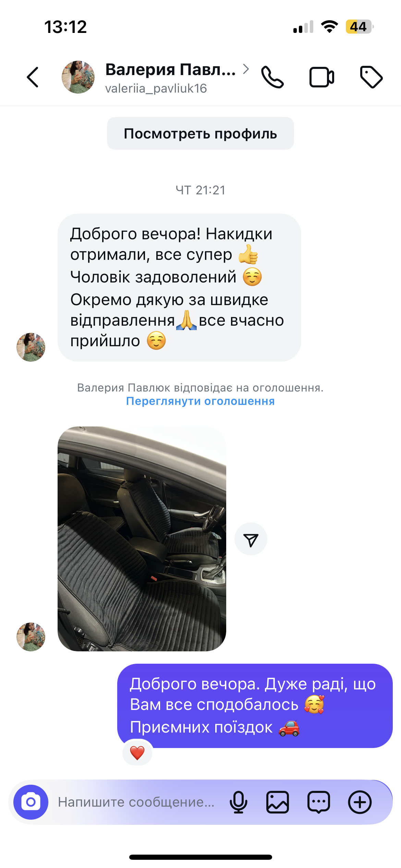The image size is (401, 868).
Task: Forward the car seat photo with share arrow
Action: coord(251,539)
